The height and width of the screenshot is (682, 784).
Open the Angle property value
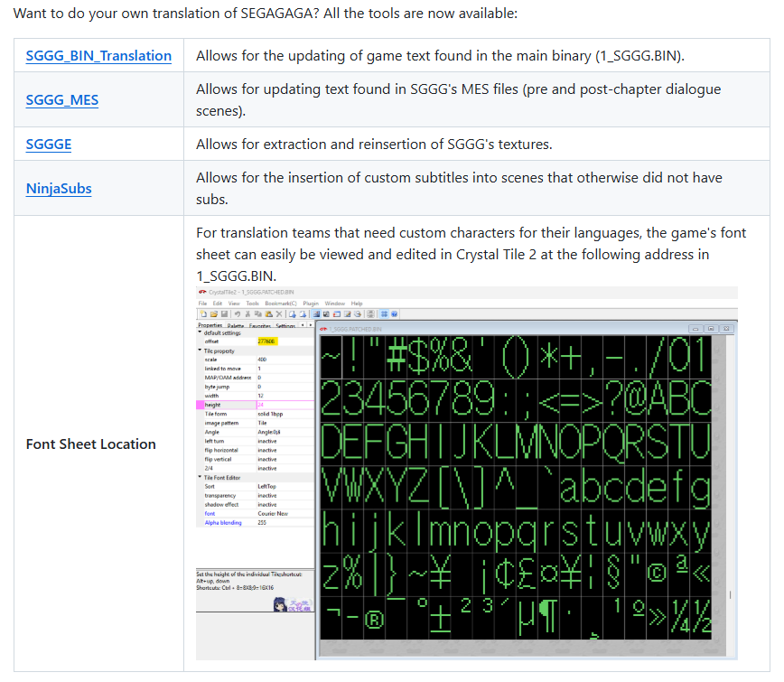point(269,432)
